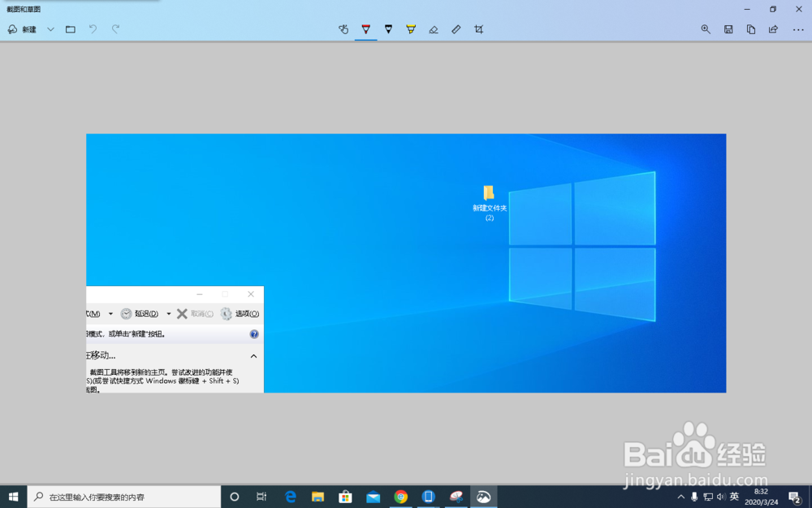Screen dimensions: 812x508
Task: Open the notification action center
Action: 795,497
